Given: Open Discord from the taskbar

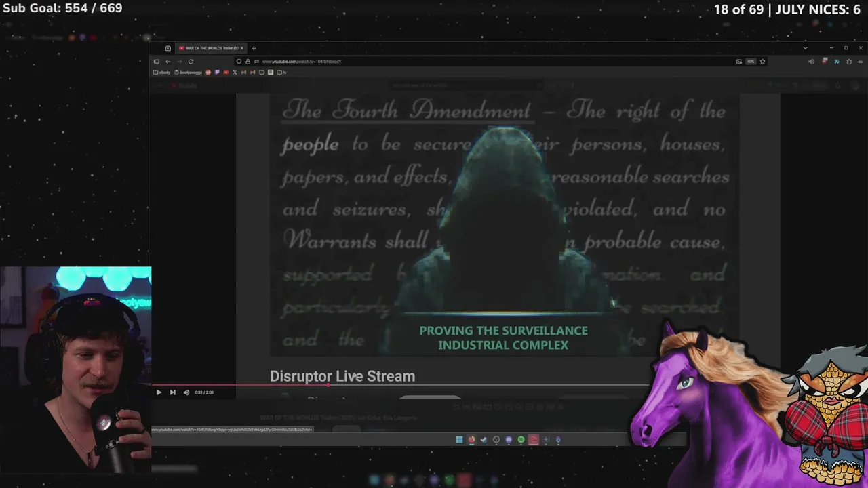Looking at the screenshot, I should (509, 440).
